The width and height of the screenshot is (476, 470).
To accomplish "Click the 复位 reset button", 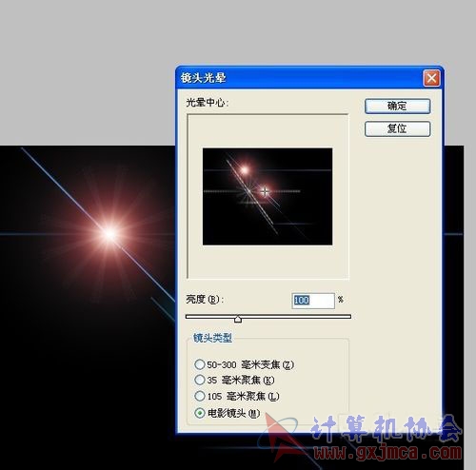I will click(x=397, y=128).
